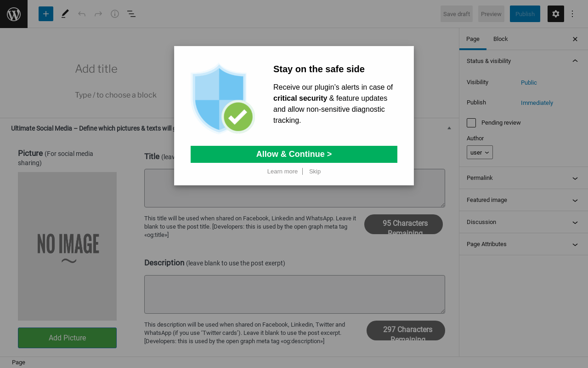Click the social Description text area
Screen dimensions: 588x368
[x=294, y=294]
